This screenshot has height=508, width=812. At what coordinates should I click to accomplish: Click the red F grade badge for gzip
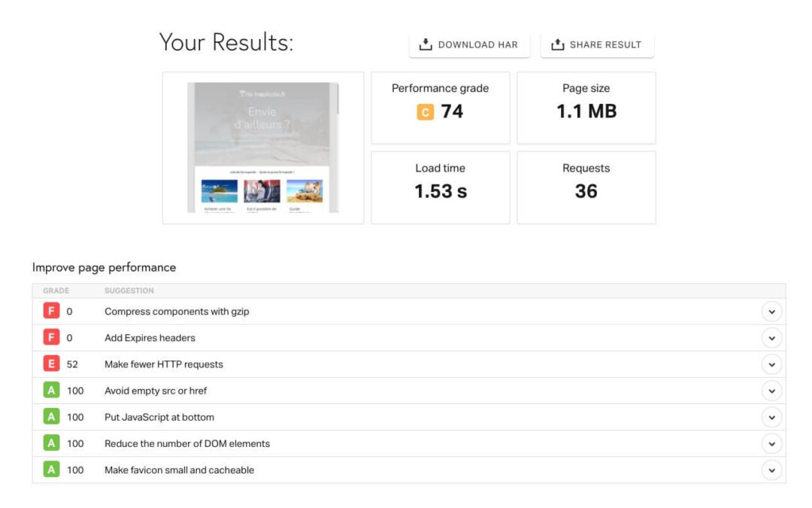pyautogui.click(x=51, y=311)
